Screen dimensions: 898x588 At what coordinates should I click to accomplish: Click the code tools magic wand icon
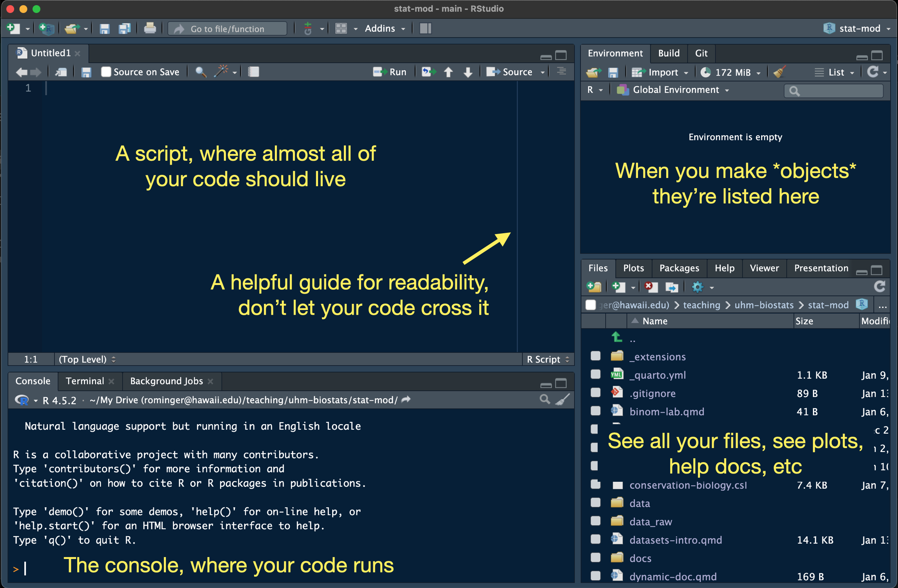(x=222, y=72)
